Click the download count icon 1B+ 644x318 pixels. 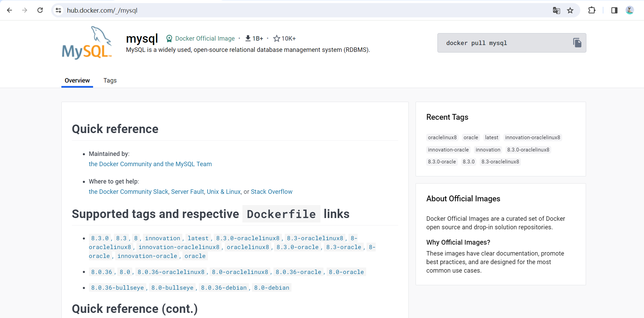pyautogui.click(x=248, y=38)
